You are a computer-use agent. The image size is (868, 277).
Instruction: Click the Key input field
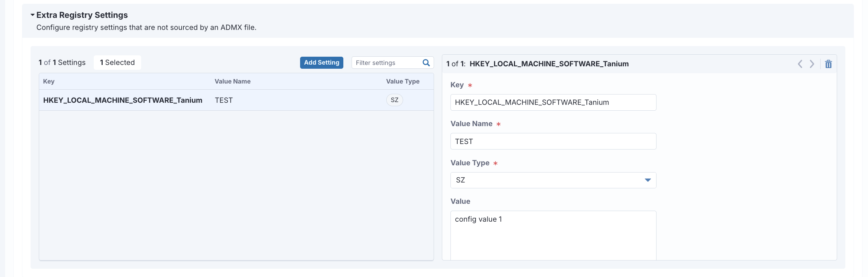(553, 102)
